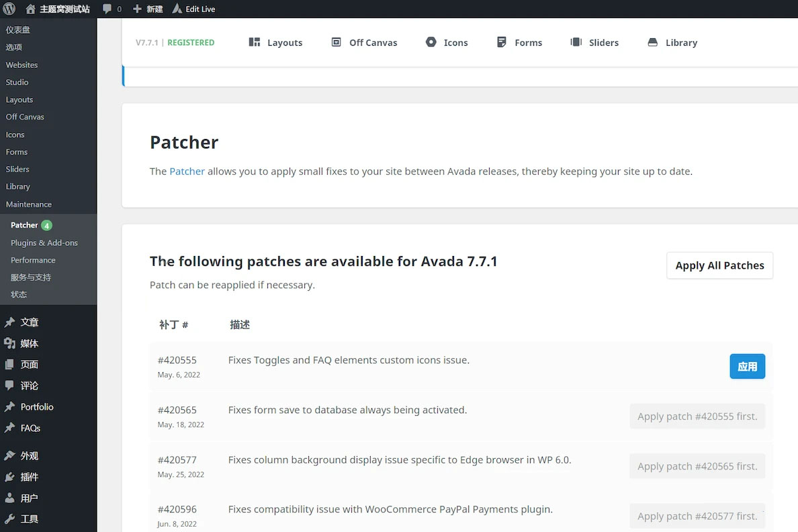Open 服务与支持 in the sidebar
Image resolution: width=798 pixels, height=532 pixels.
(x=30, y=277)
